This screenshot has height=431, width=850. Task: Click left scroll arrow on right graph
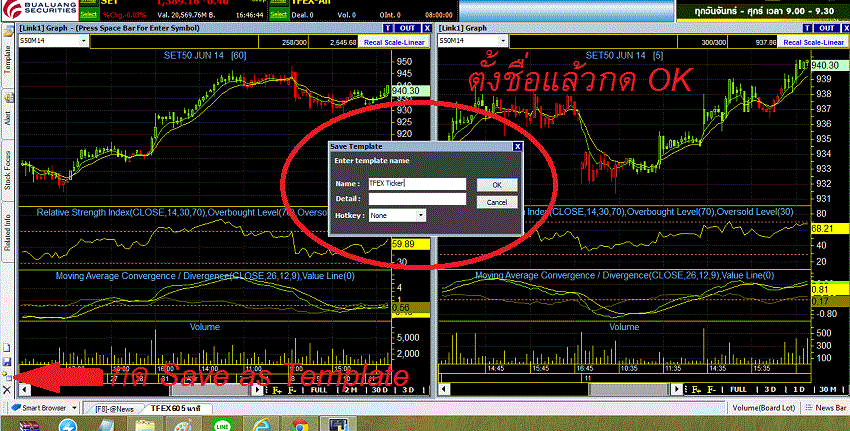(x=444, y=389)
